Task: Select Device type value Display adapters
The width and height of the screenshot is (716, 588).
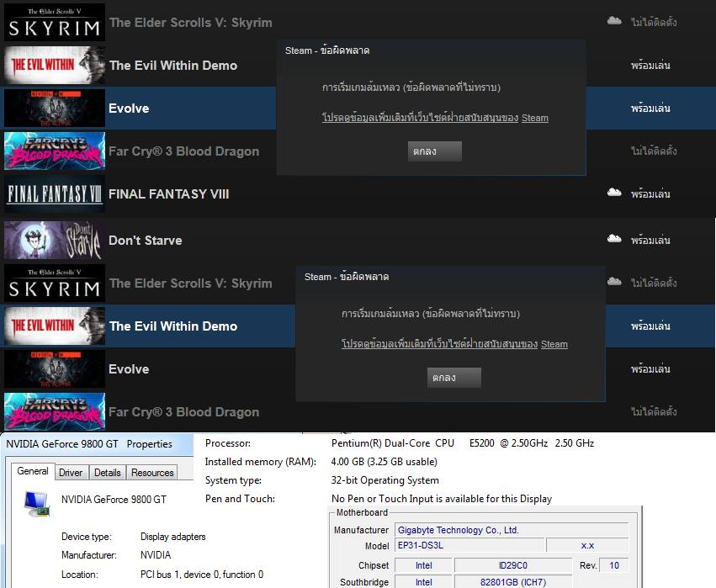Action: [173, 537]
